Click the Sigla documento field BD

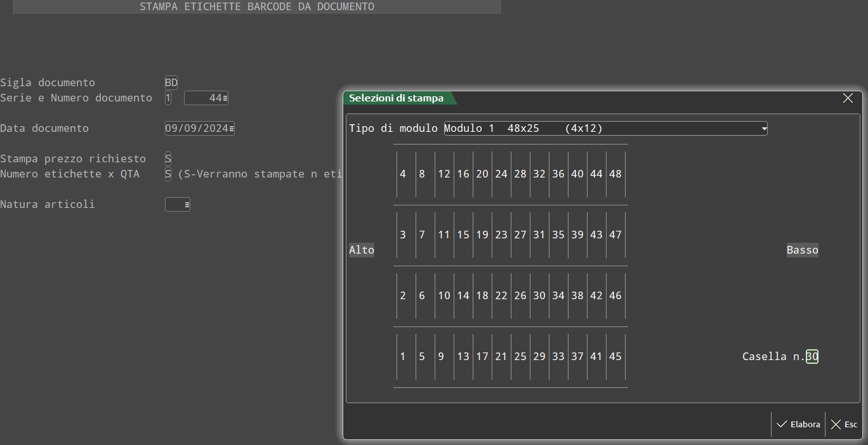point(171,83)
